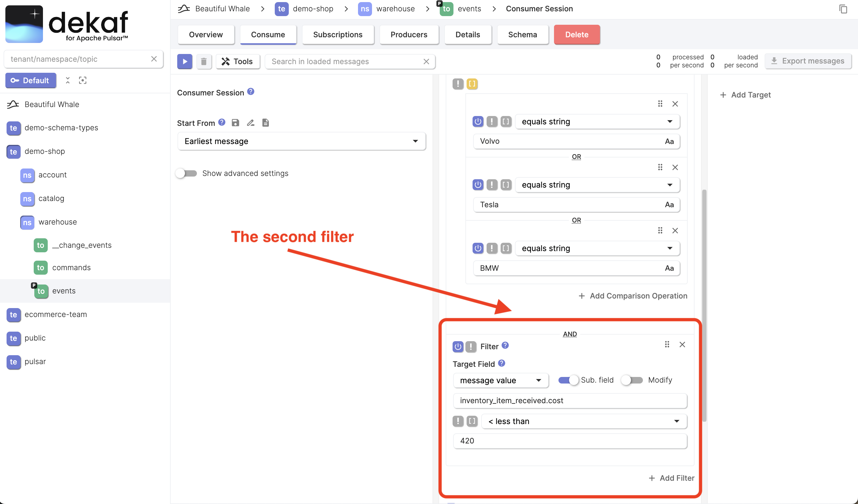The image size is (858, 504).
Task: Click the stop/trash consumer session icon
Action: 204,61
